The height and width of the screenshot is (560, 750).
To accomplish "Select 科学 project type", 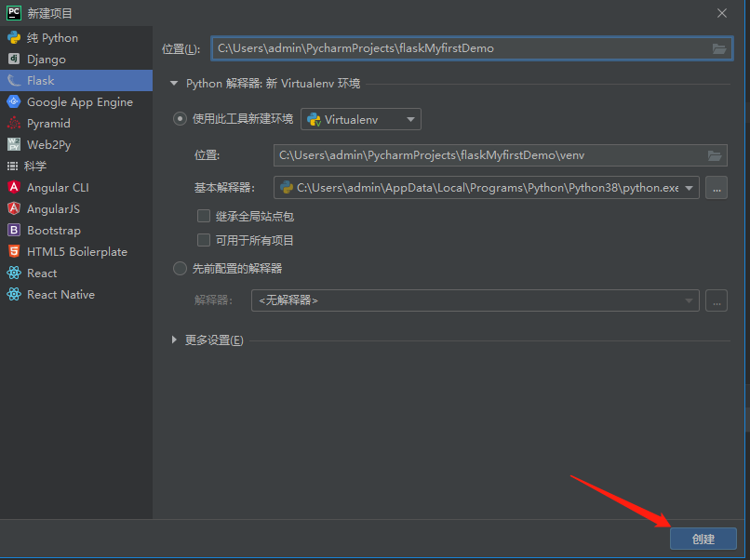I will 76,166.
